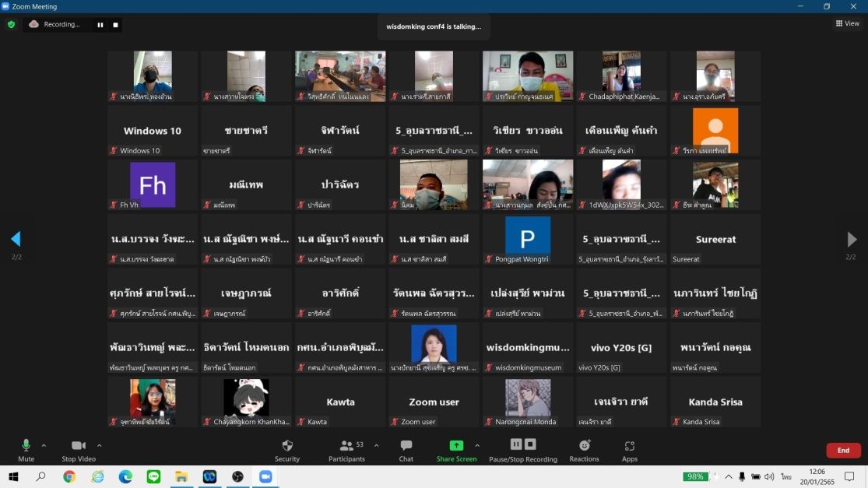Open File Explorer from the taskbar

point(181,476)
